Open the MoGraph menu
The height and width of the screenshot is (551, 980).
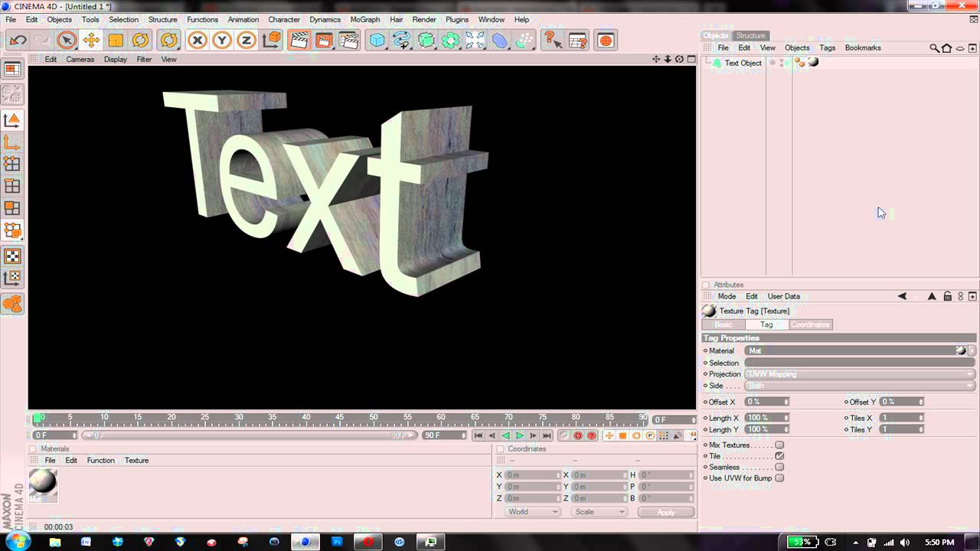pos(364,19)
